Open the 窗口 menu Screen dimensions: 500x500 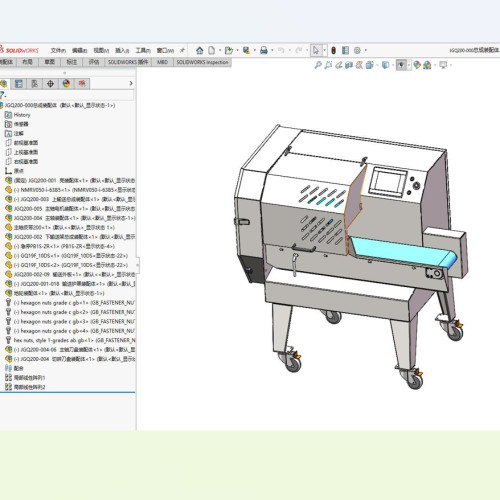[165, 50]
